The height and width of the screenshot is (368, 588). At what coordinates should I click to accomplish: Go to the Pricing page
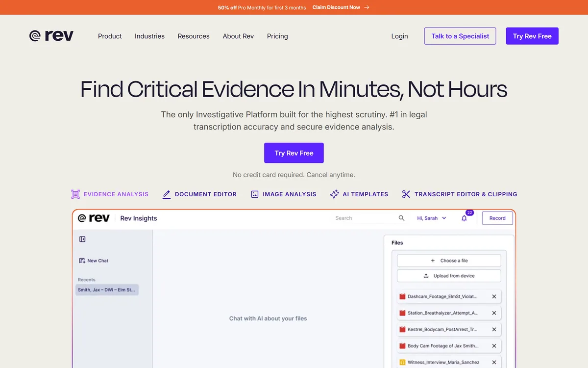coord(277,36)
